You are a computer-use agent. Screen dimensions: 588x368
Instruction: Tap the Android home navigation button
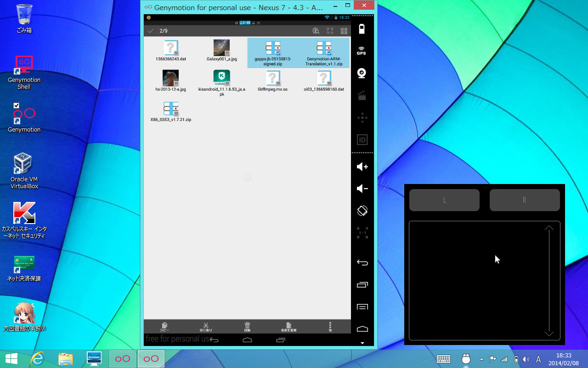pos(247,340)
